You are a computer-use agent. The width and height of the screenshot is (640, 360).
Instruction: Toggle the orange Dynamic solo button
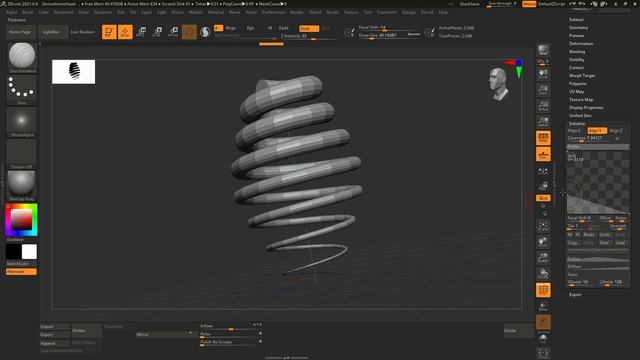(x=543, y=322)
